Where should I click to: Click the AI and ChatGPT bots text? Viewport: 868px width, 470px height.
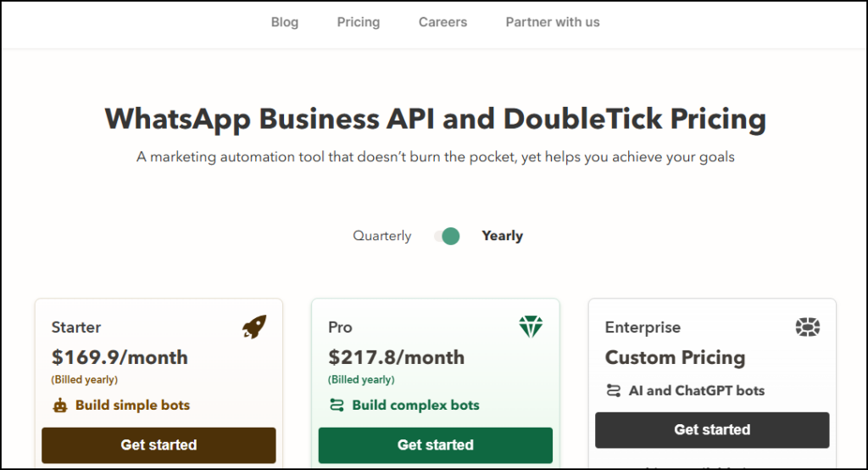697,391
